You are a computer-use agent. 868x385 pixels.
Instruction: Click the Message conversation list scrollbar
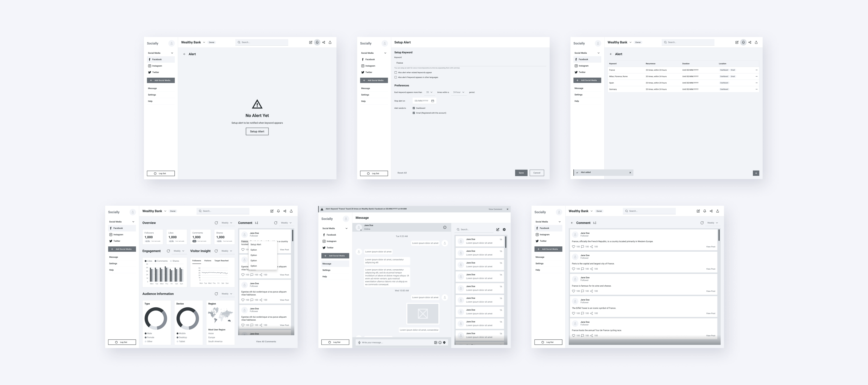click(x=506, y=242)
